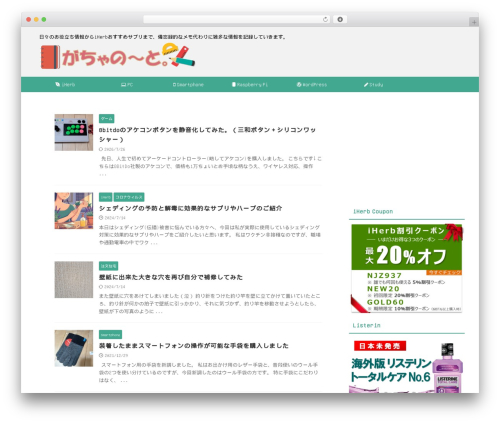Select the Smartphone tag on the gloves article

click(x=110, y=335)
